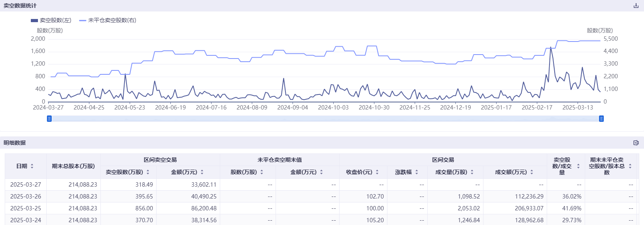Toggle 未平仓卖空股数(右) legend series

pyautogui.click(x=108, y=20)
